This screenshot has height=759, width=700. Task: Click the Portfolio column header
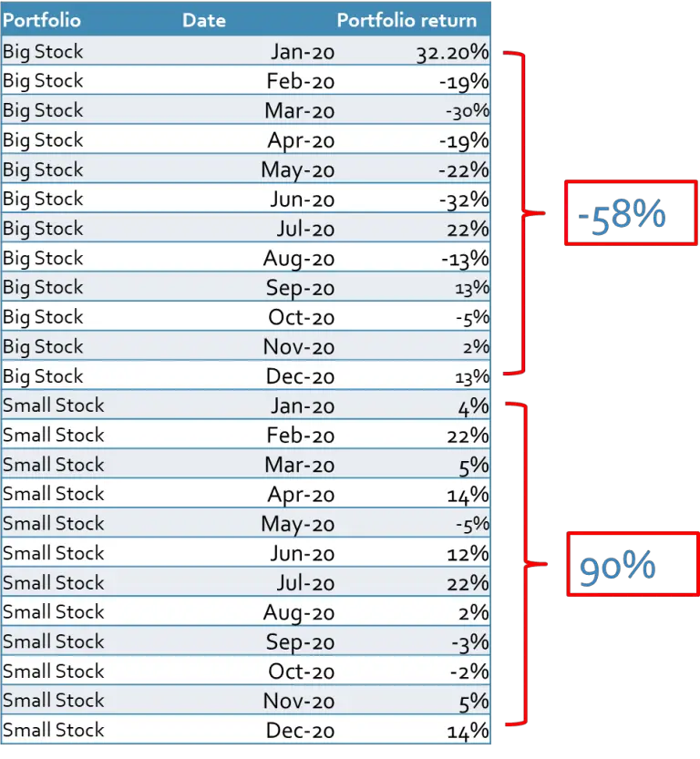click(42, 19)
